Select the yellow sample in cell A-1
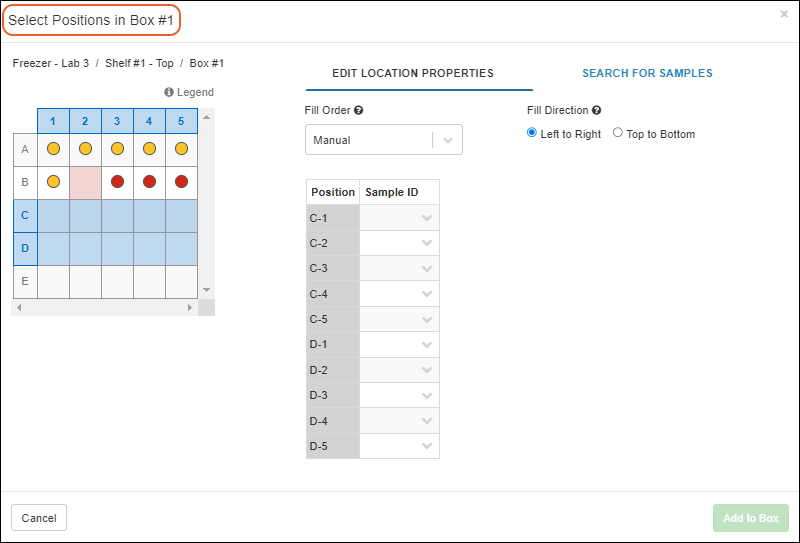The height and width of the screenshot is (543, 800). click(x=53, y=149)
